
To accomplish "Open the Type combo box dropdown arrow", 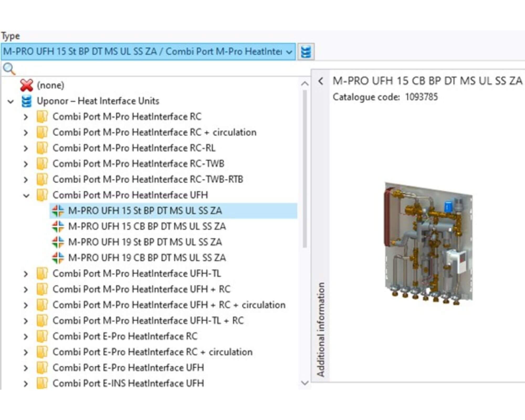I will tap(289, 52).
